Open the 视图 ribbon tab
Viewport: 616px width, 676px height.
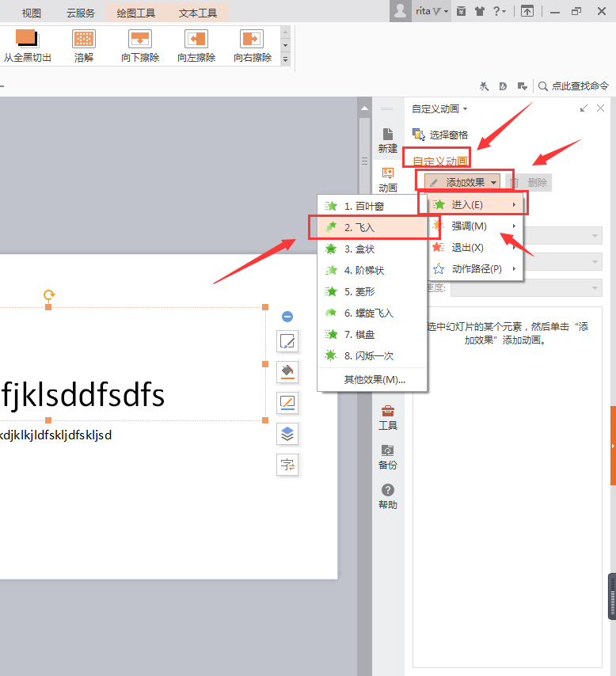(31, 13)
